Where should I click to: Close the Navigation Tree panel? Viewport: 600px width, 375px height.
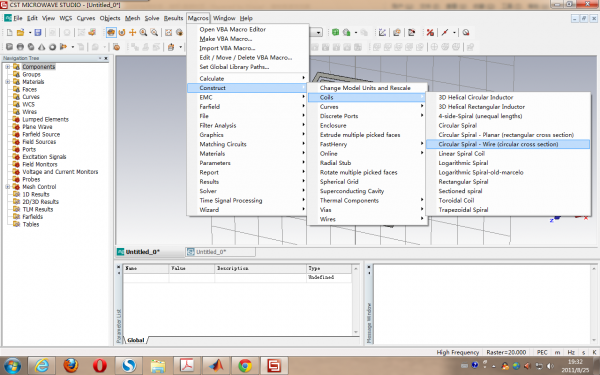tap(106, 59)
